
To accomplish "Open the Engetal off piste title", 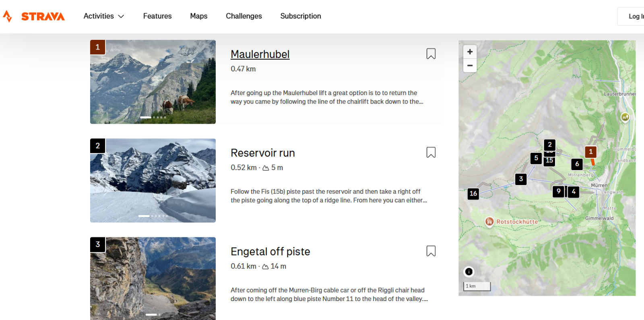I will (x=270, y=251).
